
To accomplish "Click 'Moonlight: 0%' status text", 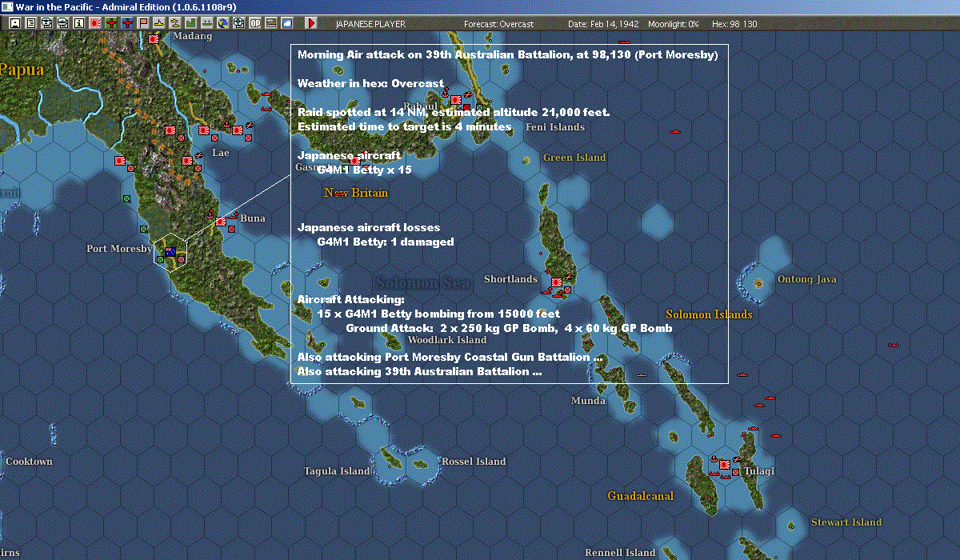I will click(674, 24).
